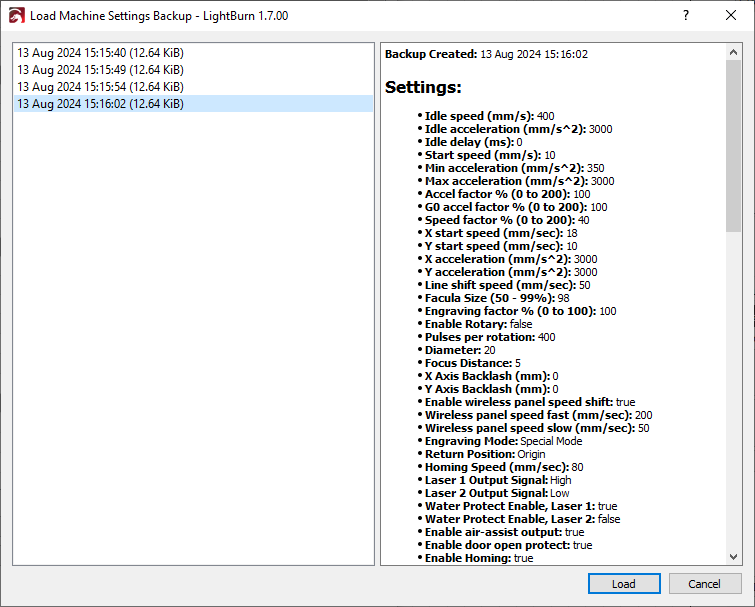Image resolution: width=755 pixels, height=607 pixels.
Task: Click the Enable Rotary setting entry
Action: pos(478,324)
